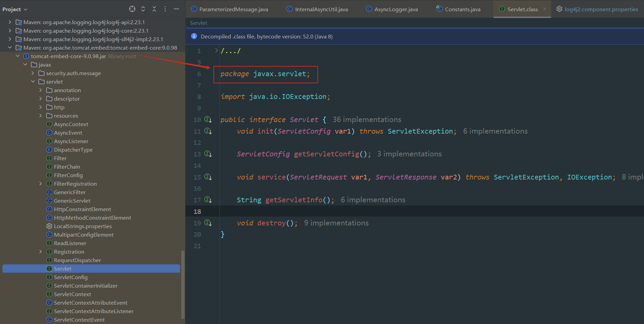Collapse the servlet package folder
The height and width of the screenshot is (324, 644).
[33, 82]
